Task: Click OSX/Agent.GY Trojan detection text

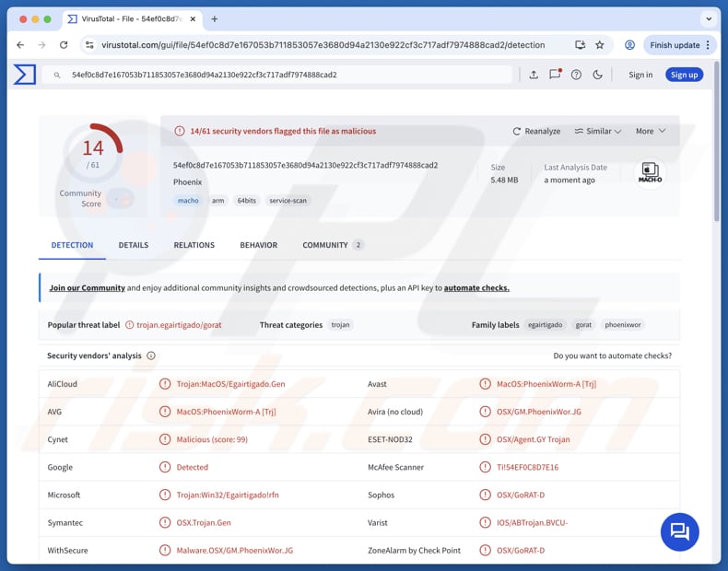Action: 533,439
